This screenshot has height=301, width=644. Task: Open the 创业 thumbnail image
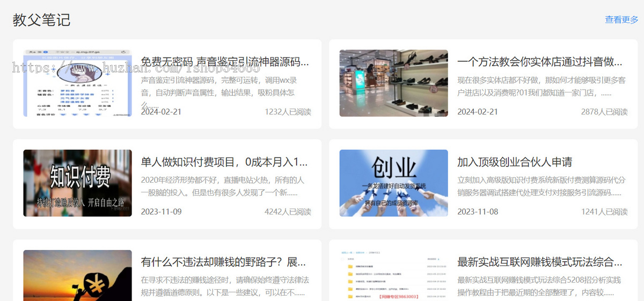(394, 183)
